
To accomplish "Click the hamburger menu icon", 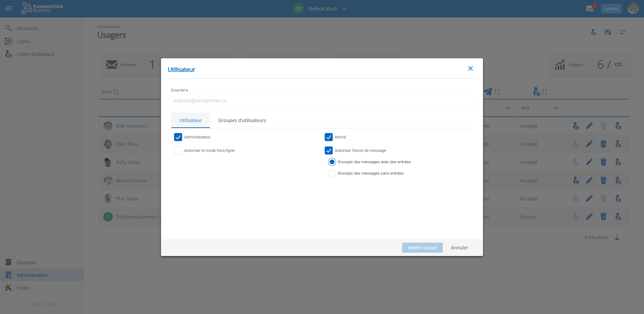I will pyautogui.click(x=8, y=8).
